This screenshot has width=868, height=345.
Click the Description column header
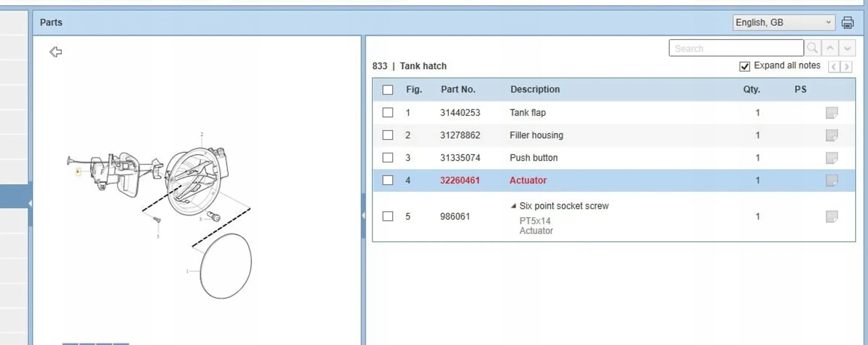pos(535,90)
